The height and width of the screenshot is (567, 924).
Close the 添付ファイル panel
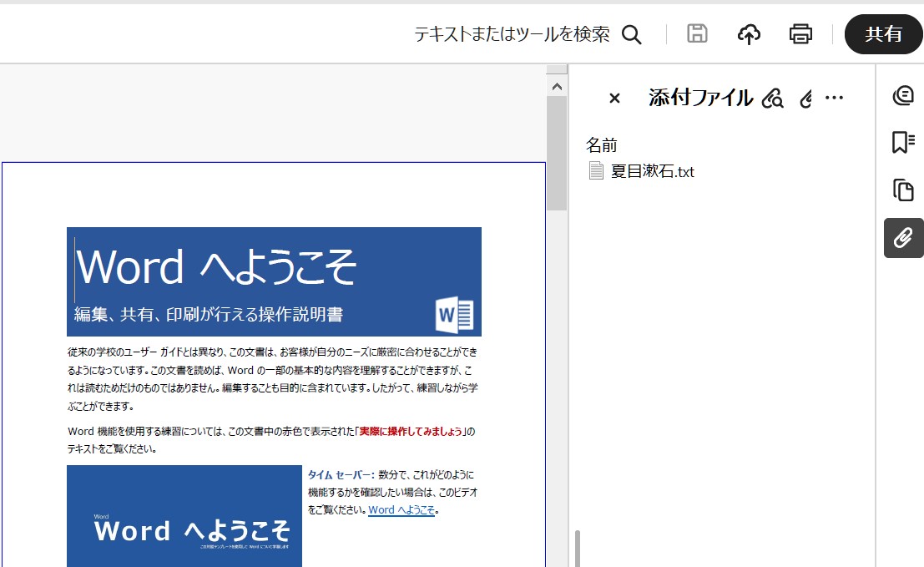click(614, 98)
